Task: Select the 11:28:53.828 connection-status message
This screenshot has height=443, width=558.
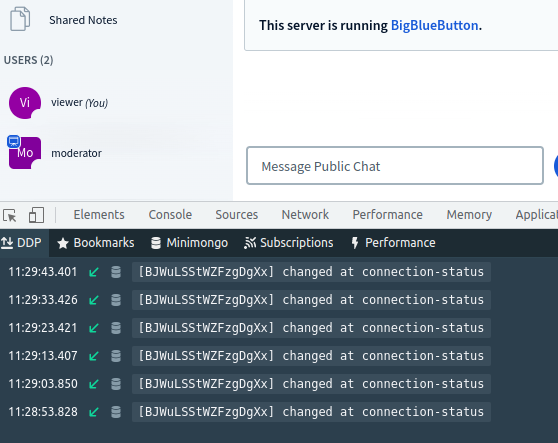Action: pyautogui.click(x=311, y=412)
